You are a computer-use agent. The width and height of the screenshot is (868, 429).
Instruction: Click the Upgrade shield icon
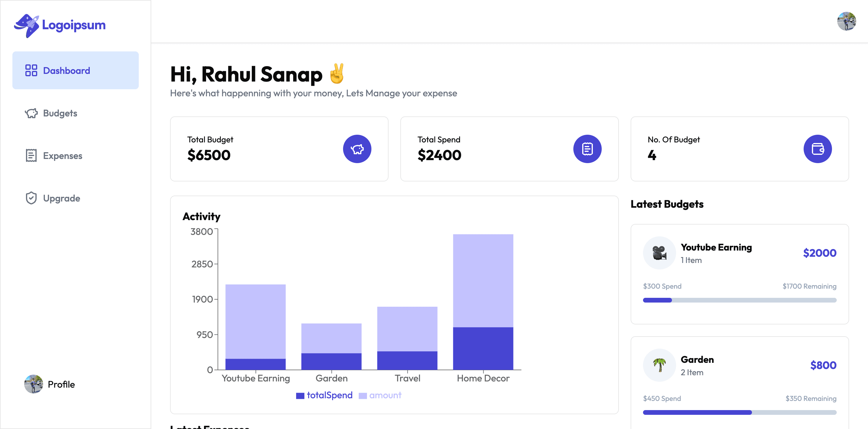click(x=31, y=198)
